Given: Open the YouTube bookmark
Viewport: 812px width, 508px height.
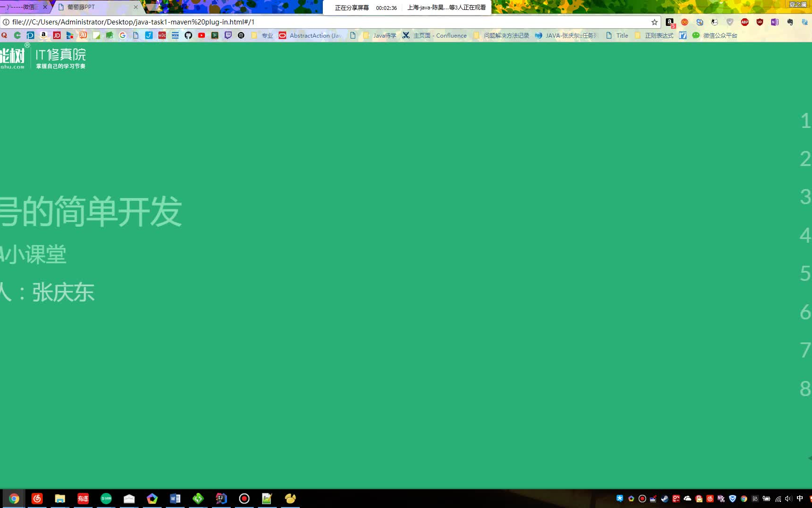Looking at the screenshot, I should [x=202, y=35].
